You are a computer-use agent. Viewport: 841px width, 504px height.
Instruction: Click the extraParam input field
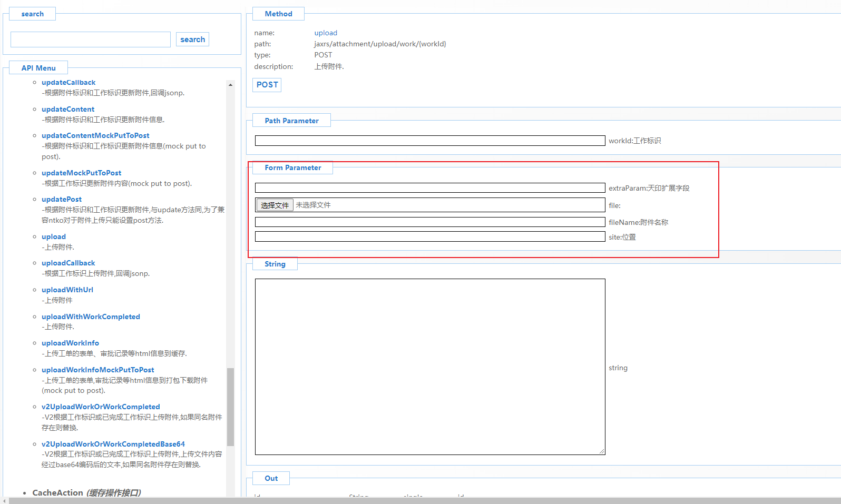pyautogui.click(x=429, y=188)
